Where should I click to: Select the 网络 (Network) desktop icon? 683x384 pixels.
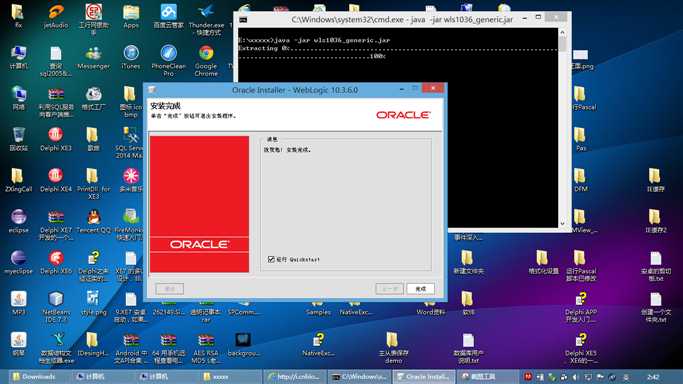18,98
